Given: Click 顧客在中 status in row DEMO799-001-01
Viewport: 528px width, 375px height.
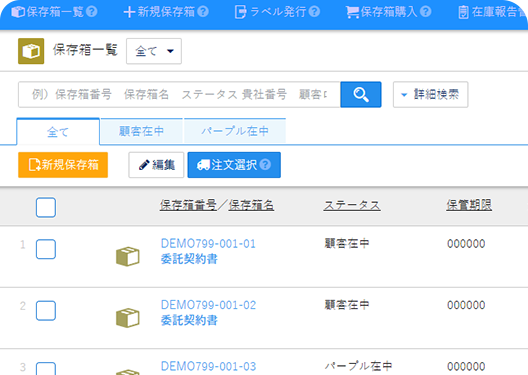Looking at the screenshot, I should (347, 243).
